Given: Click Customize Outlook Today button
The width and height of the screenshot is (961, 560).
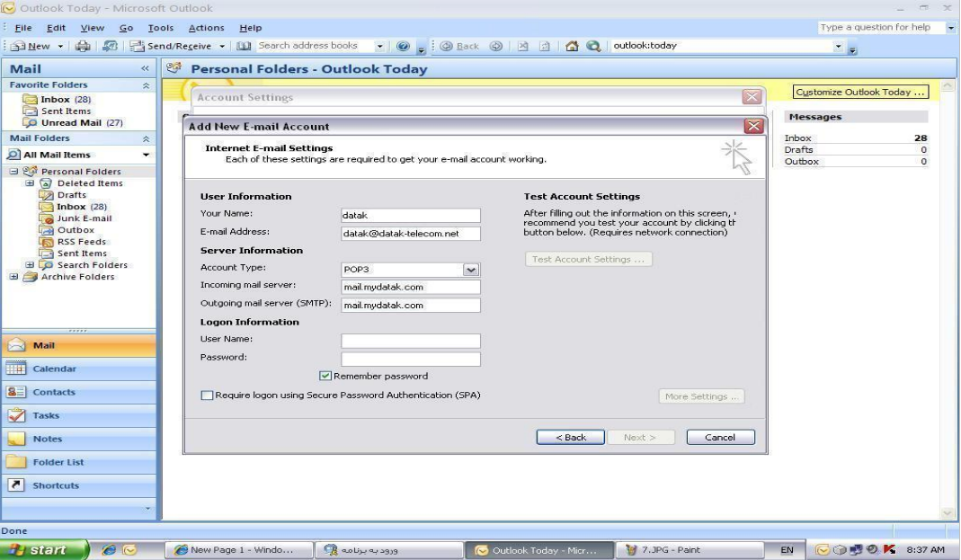Looking at the screenshot, I should [x=860, y=92].
